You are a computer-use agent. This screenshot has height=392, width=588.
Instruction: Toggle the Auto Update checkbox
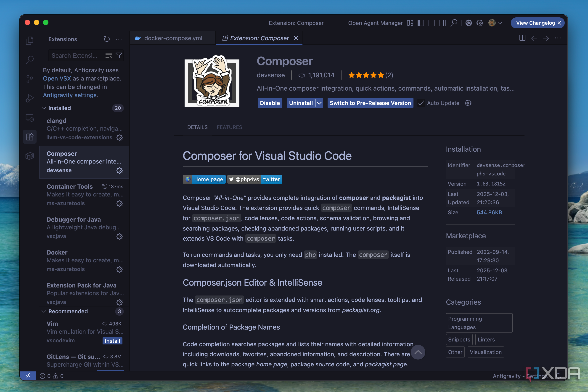[421, 103]
